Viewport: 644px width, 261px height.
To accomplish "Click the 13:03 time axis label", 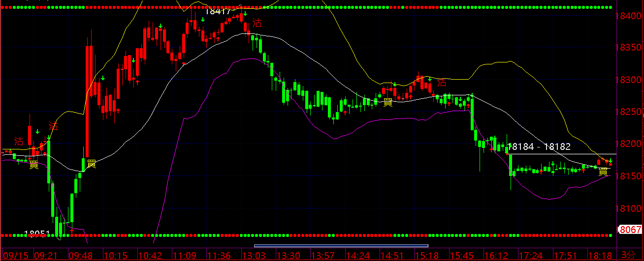I will (255, 256).
